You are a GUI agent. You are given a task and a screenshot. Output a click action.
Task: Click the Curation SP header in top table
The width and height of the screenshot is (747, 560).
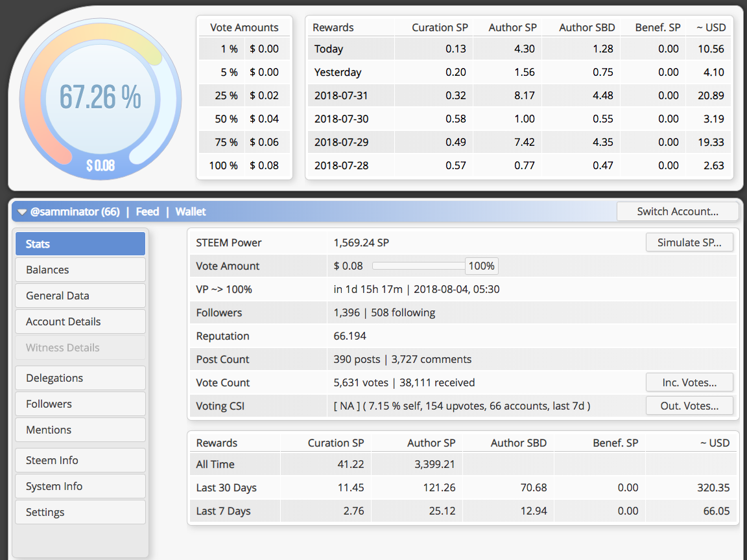(440, 28)
